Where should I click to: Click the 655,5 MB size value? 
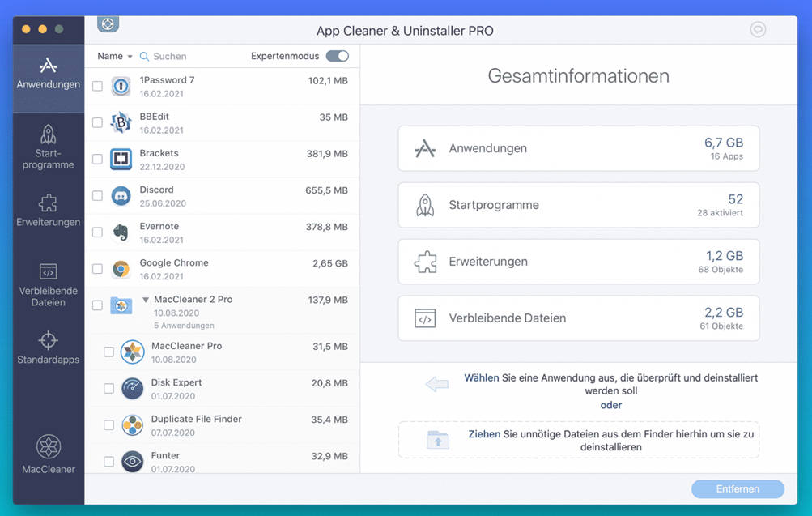(326, 190)
